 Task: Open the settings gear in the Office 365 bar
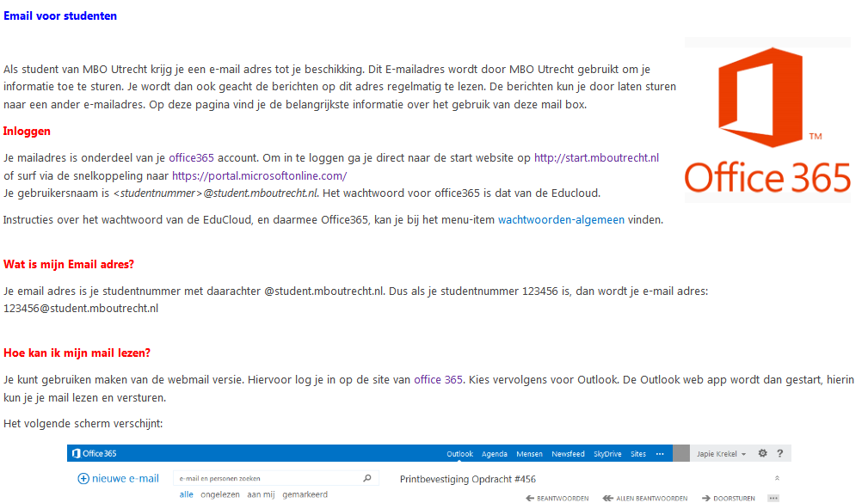pos(762,453)
